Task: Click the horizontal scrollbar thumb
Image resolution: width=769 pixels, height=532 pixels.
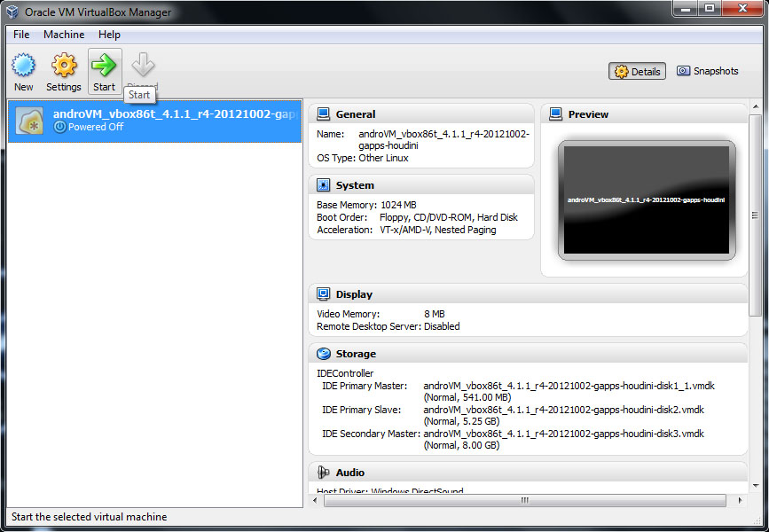Action: (x=525, y=501)
